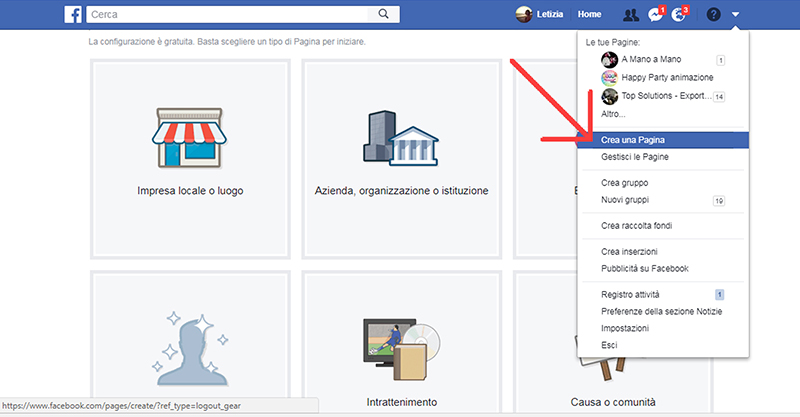The width and height of the screenshot is (800, 417).
Task: Click Esci to log out
Action: pyautogui.click(x=609, y=345)
